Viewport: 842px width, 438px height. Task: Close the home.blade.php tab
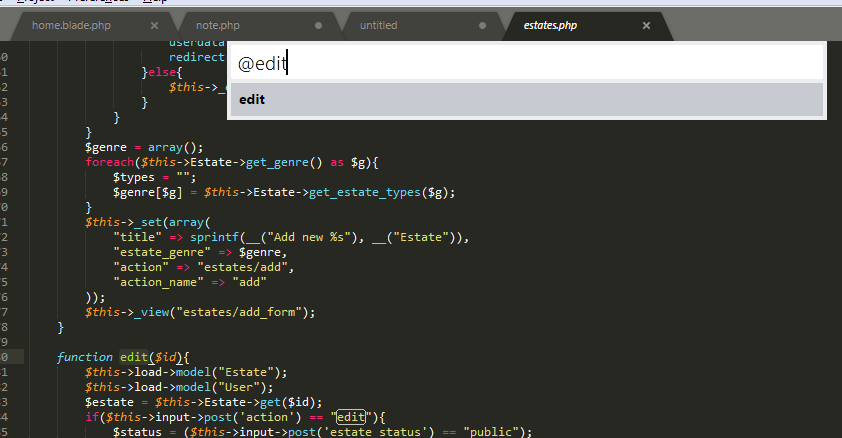click(x=155, y=25)
